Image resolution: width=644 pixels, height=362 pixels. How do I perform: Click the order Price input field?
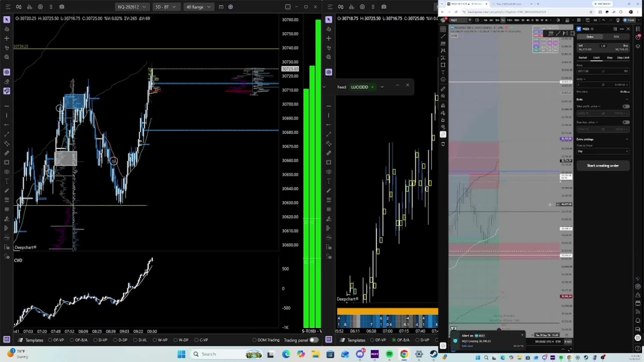pos(603,71)
